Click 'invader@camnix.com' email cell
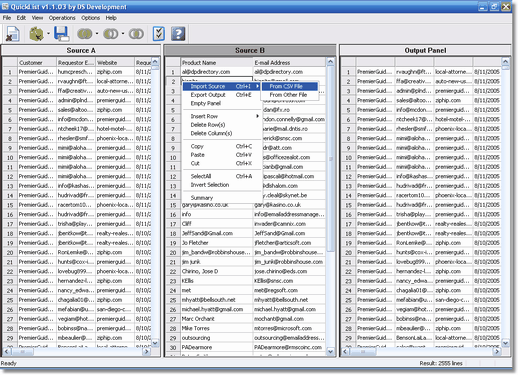This screenshot has height=375, width=518. tap(289, 224)
